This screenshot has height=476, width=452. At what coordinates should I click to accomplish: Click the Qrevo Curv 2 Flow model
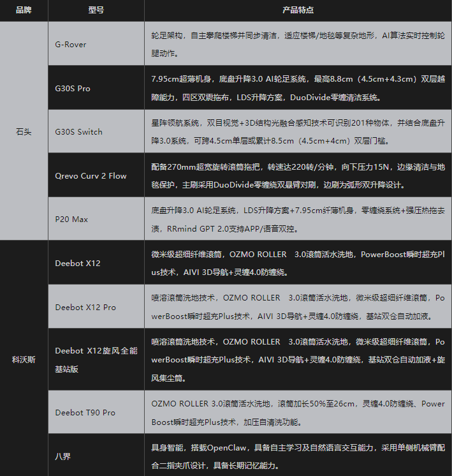91,176
